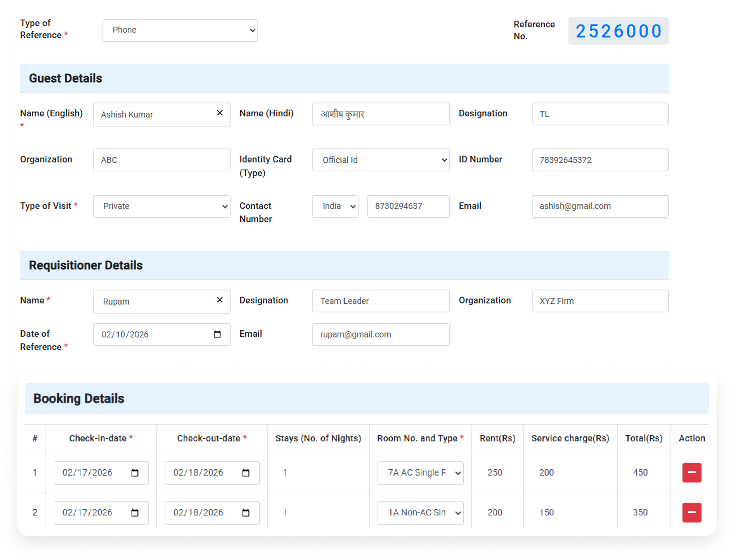Change the Type of Visit selection
This screenshot has width=734, height=560.
click(161, 206)
